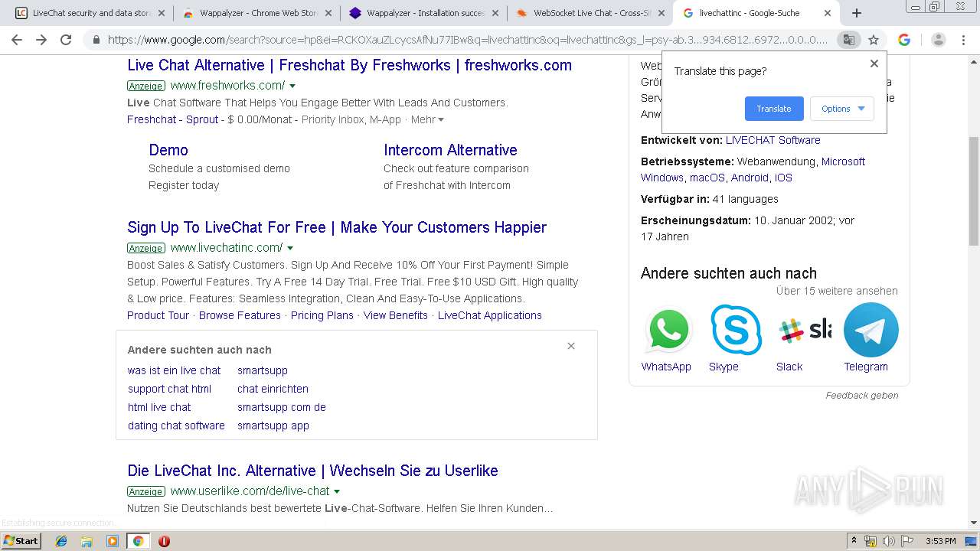Show hidden tray icons arrow

point(854,540)
